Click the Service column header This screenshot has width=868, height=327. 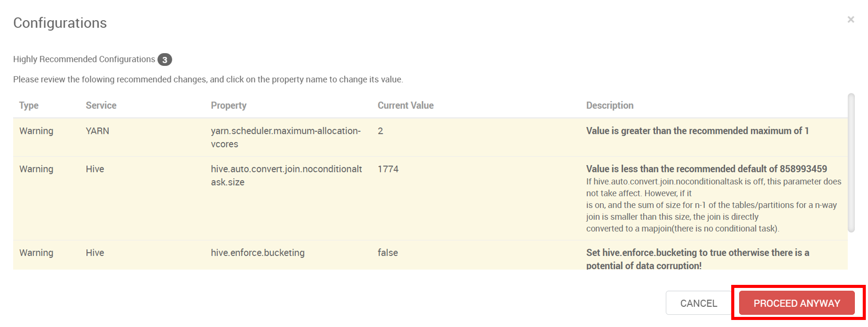click(101, 105)
